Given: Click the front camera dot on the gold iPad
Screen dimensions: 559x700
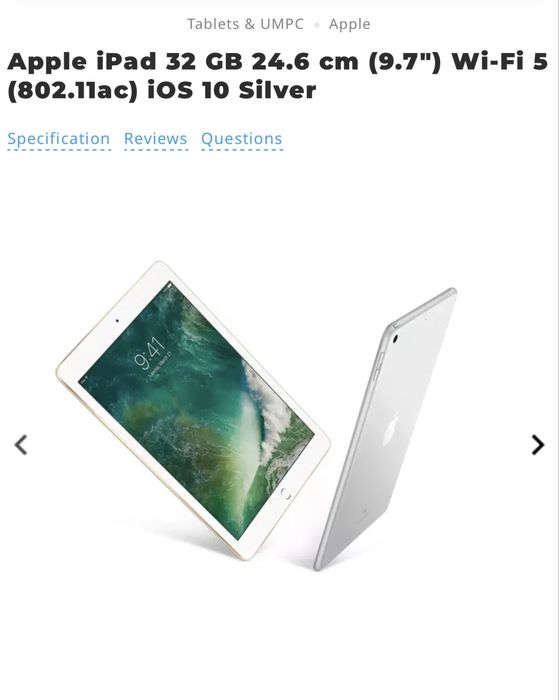Looking at the screenshot, I should pos(117,320).
